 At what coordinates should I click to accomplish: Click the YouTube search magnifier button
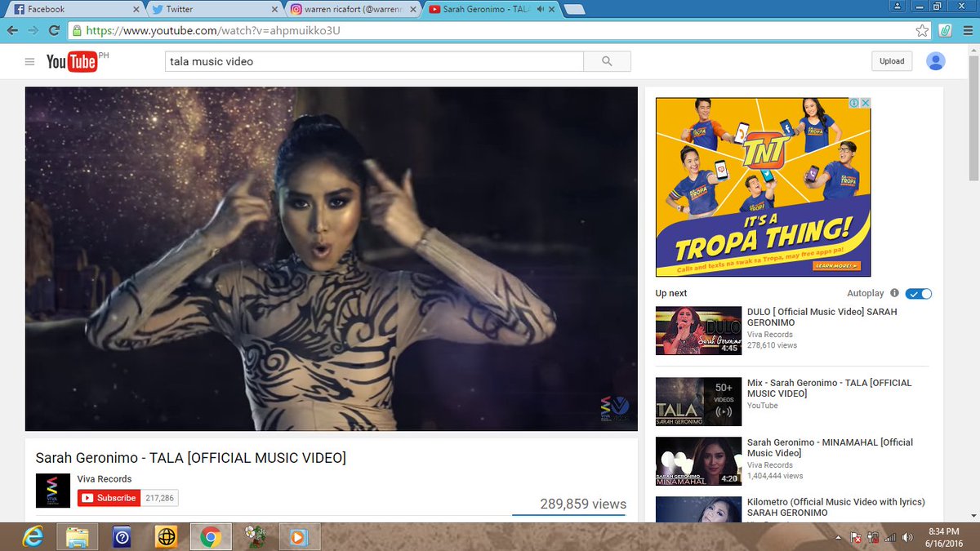(607, 61)
